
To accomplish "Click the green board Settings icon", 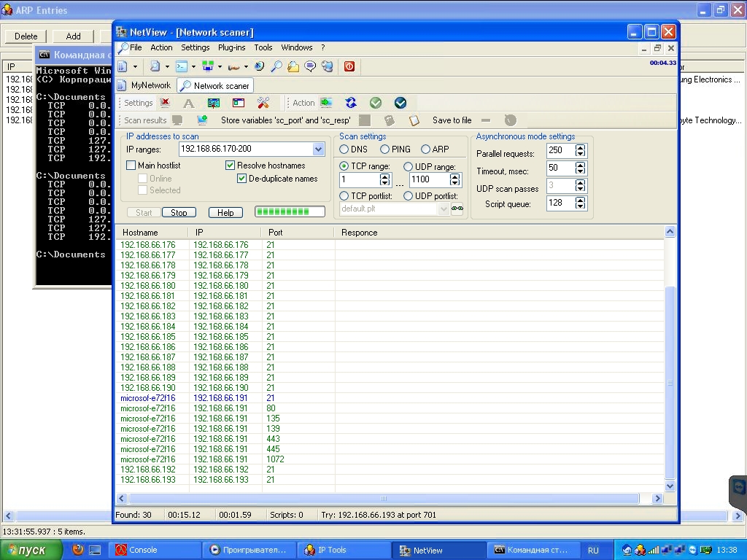I will pyautogui.click(x=214, y=103).
